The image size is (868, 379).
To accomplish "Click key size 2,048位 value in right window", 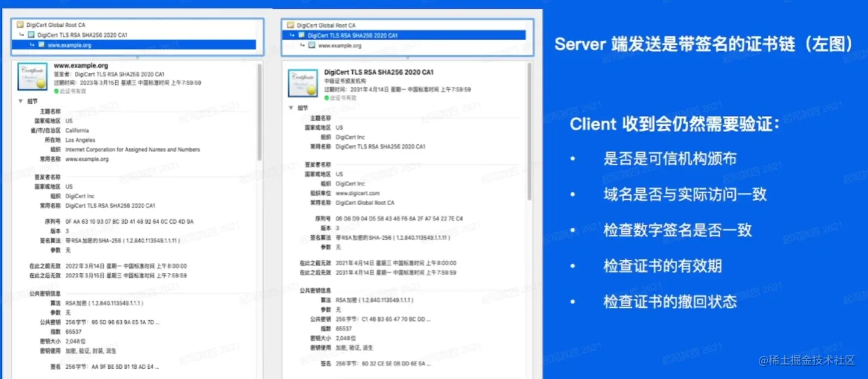I will [346, 338].
